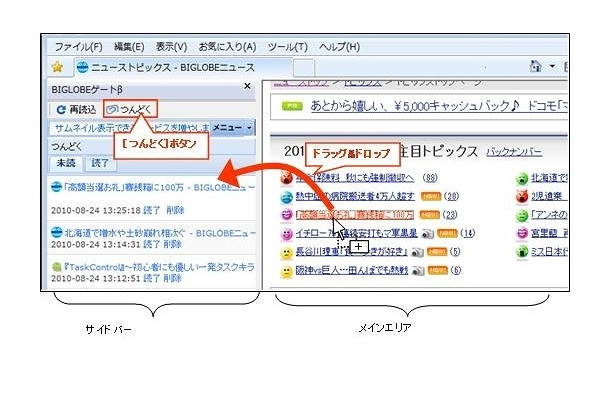
Task: Mark 13:12:51 entry as 読了
Action: point(151,278)
